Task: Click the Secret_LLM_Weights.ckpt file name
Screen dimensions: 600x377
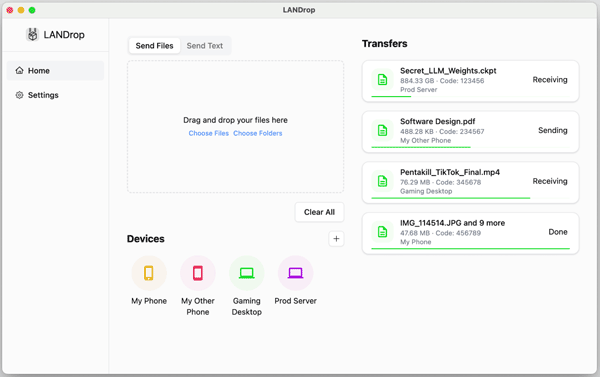Action: (x=448, y=71)
